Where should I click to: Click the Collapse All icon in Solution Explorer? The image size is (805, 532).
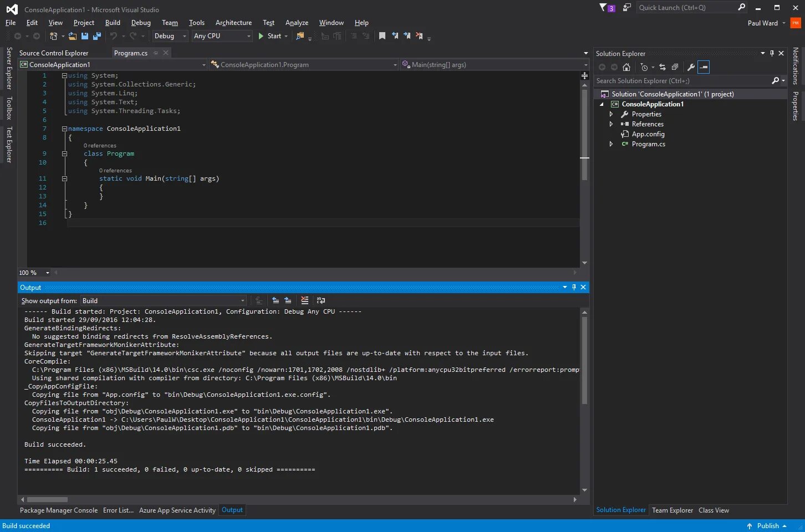coord(675,67)
